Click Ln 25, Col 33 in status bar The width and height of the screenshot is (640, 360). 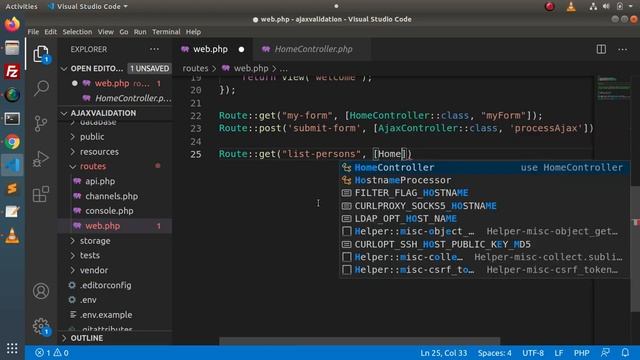tap(444, 353)
